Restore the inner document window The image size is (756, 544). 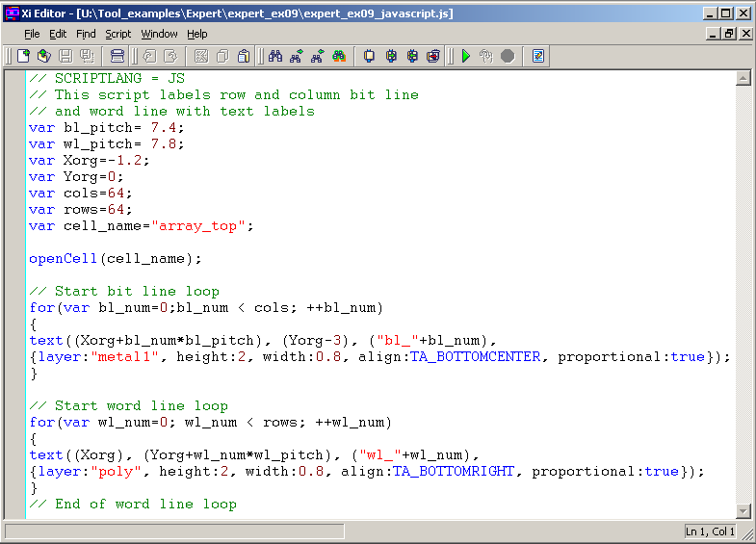(x=728, y=34)
